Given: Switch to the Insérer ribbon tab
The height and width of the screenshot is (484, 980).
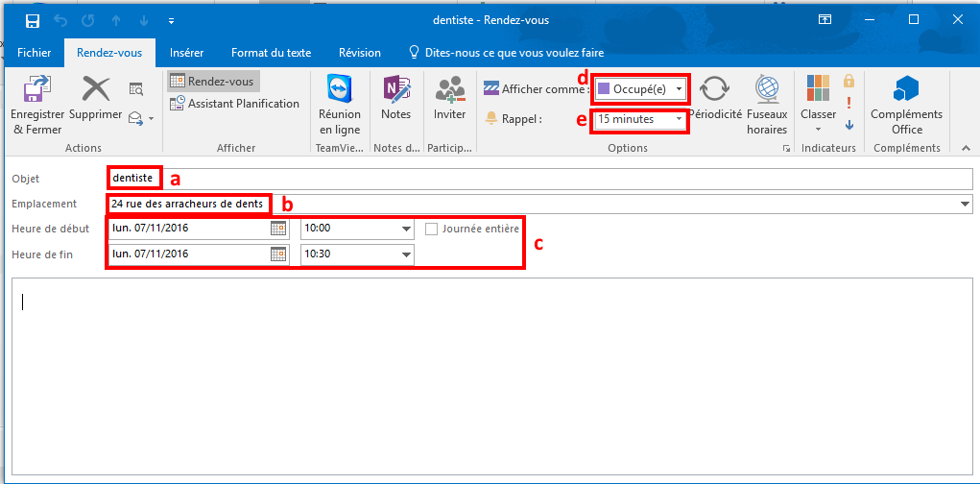Looking at the screenshot, I should (186, 53).
